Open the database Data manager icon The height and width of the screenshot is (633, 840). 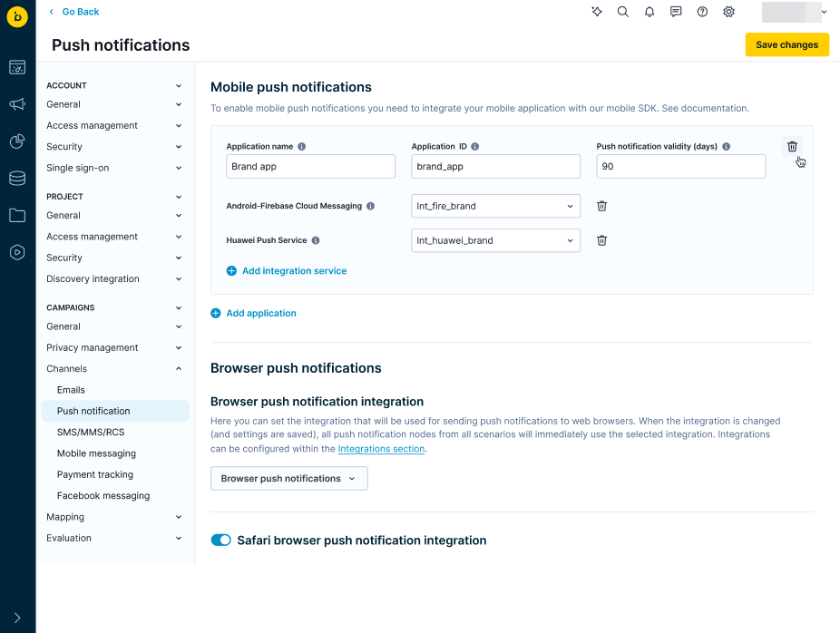pyautogui.click(x=16, y=179)
